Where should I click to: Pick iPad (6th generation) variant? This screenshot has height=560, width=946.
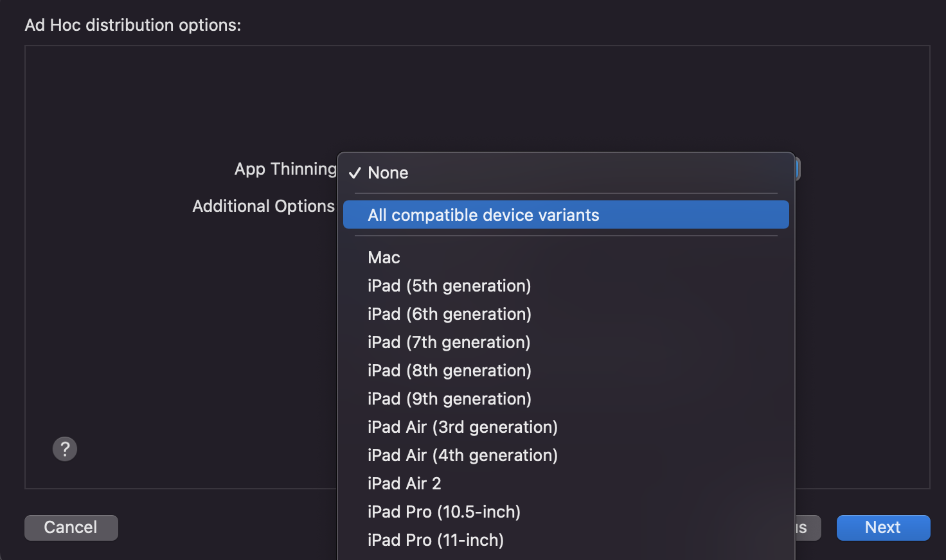(x=449, y=314)
